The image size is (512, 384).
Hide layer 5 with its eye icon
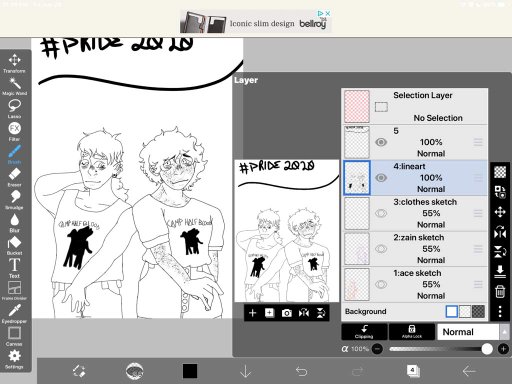(381, 142)
